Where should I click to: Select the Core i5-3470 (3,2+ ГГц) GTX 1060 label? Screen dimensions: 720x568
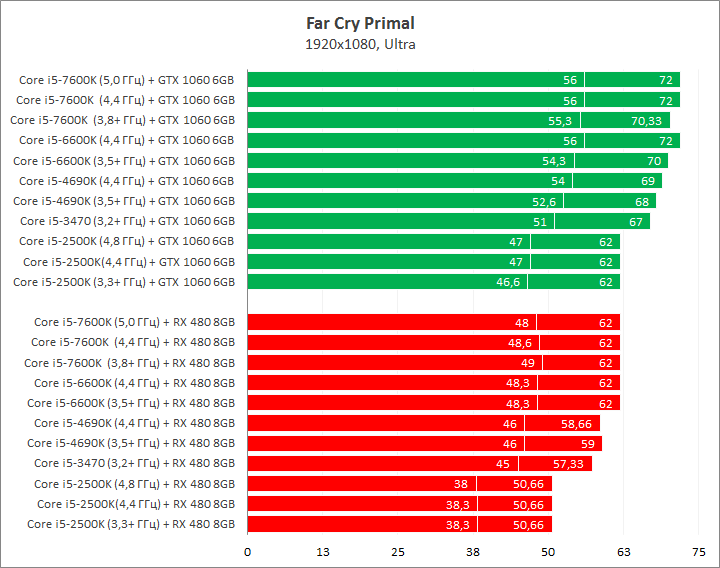tap(126, 221)
